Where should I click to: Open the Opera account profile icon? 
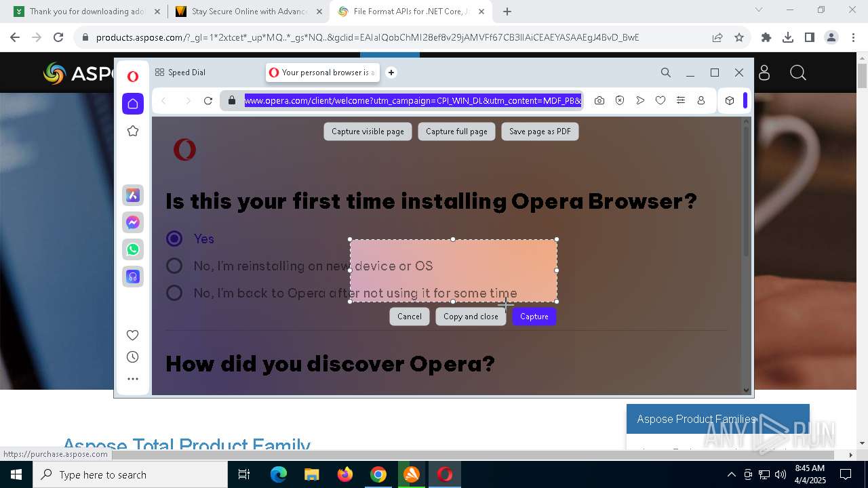pyautogui.click(x=701, y=100)
